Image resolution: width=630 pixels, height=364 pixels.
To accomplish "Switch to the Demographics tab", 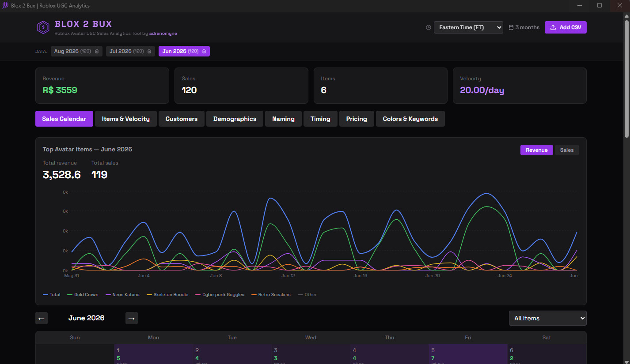I will pyautogui.click(x=235, y=119).
